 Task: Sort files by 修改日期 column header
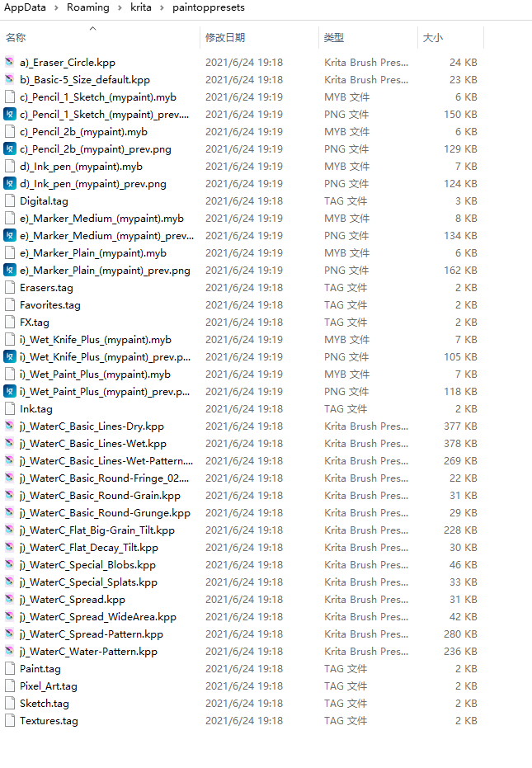coord(225,38)
